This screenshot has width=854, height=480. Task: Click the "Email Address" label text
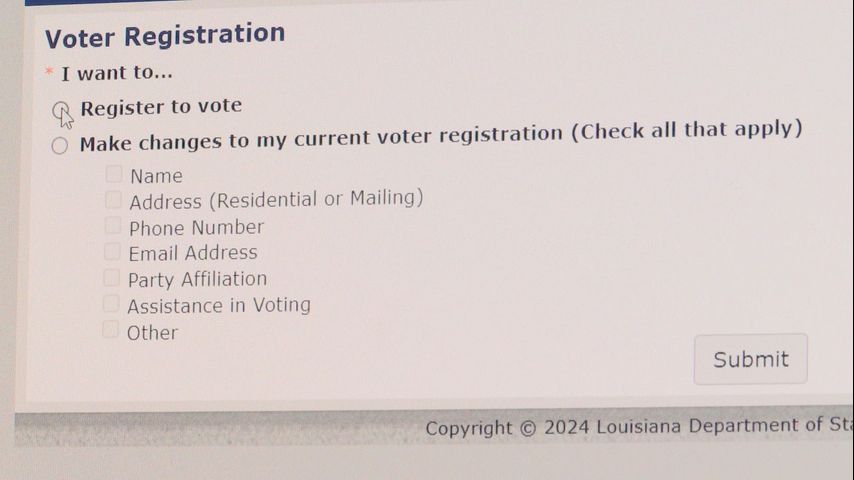click(x=193, y=253)
